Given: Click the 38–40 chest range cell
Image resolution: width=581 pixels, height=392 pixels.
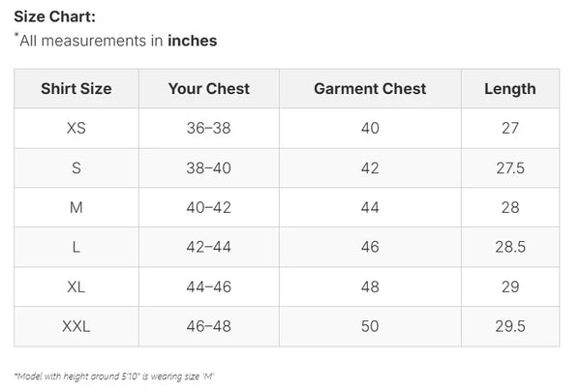Looking at the screenshot, I should [x=208, y=167].
